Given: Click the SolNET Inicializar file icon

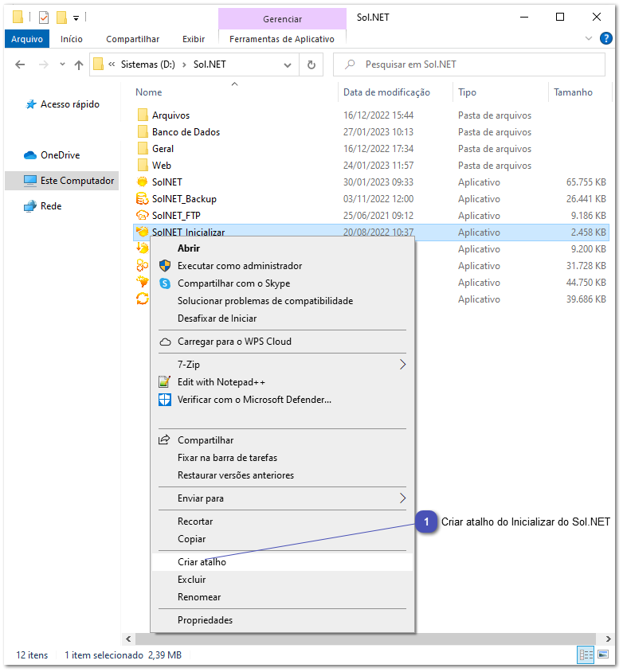Looking at the screenshot, I should pos(142,232).
